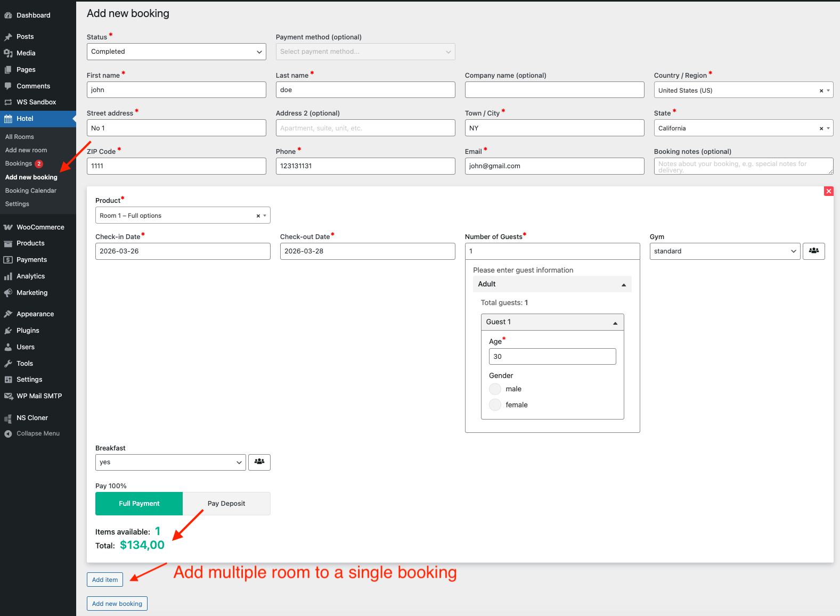This screenshot has height=616, width=840.
Task: Click the guests icon beside Gym dropdown
Action: point(813,251)
